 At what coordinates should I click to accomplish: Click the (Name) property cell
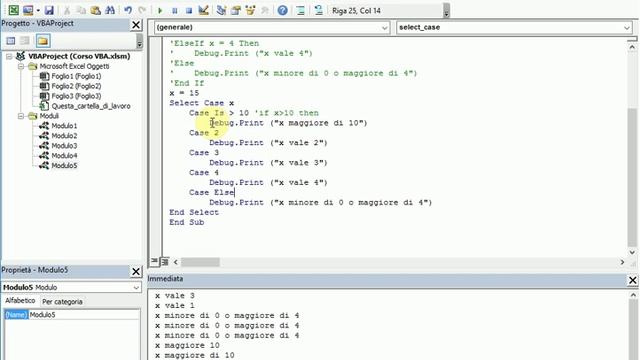(16, 315)
